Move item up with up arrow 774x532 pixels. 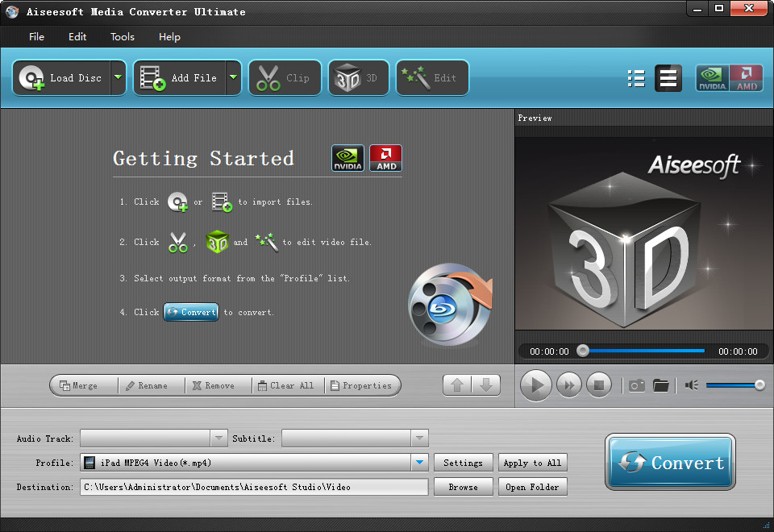point(457,385)
